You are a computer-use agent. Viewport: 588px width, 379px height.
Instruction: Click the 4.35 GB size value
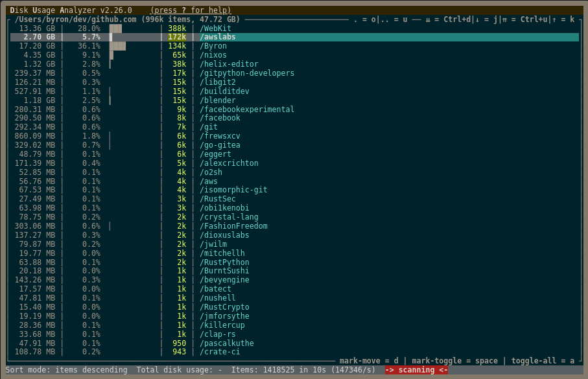point(40,55)
